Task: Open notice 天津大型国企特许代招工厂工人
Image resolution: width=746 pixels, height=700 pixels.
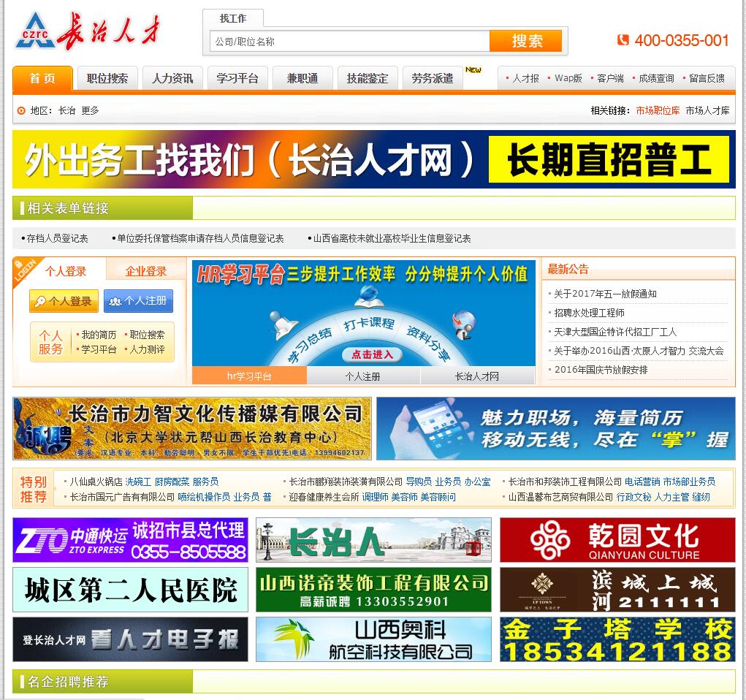Action: tap(615, 332)
